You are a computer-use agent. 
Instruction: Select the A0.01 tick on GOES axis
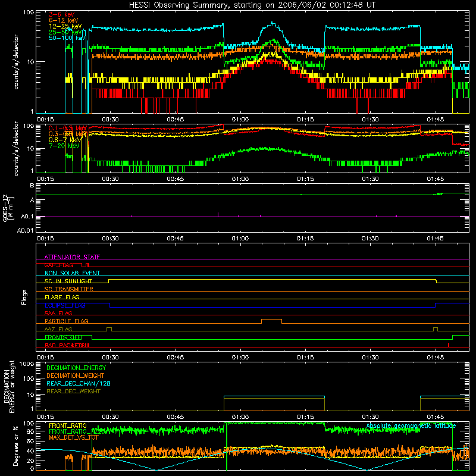tap(26, 230)
